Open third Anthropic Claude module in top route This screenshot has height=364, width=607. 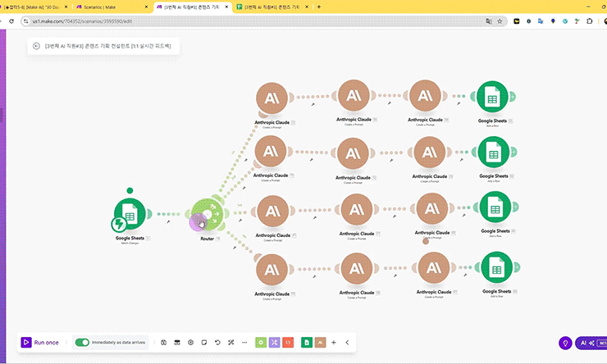425,96
